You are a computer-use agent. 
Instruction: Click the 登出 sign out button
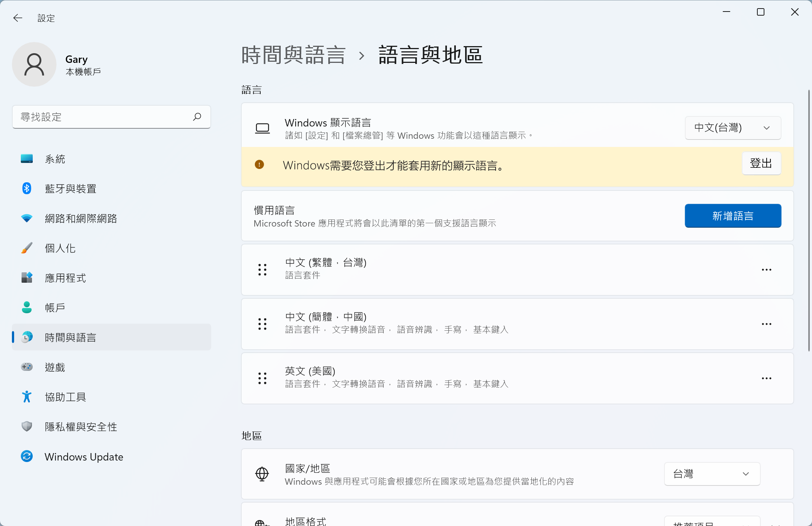761,163
